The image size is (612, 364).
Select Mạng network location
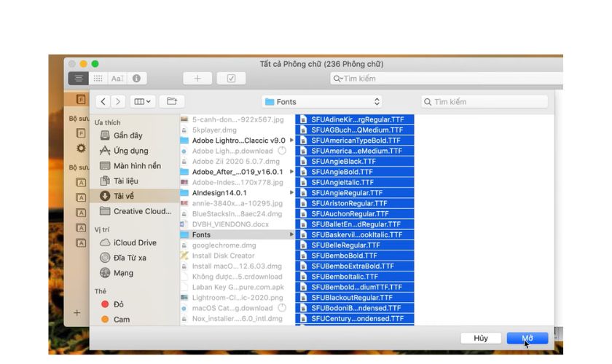point(134,273)
